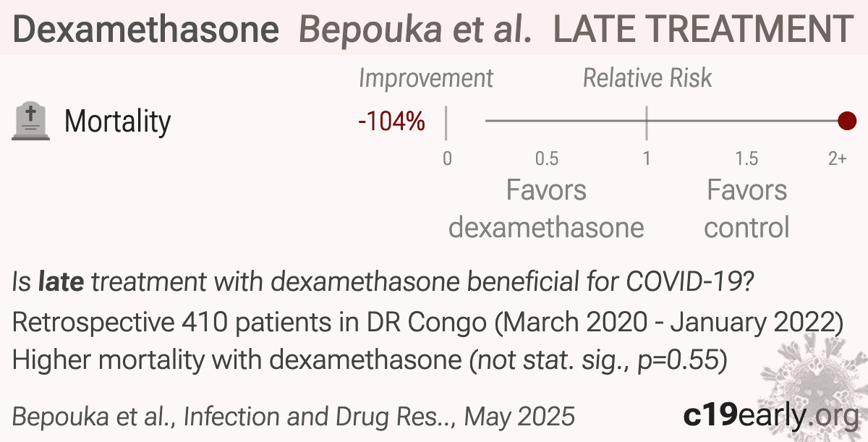This screenshot has height=442, width=868.
Task: Click the tombstone mortality icon
Action: pyautogui.click(x=31, y=122)
